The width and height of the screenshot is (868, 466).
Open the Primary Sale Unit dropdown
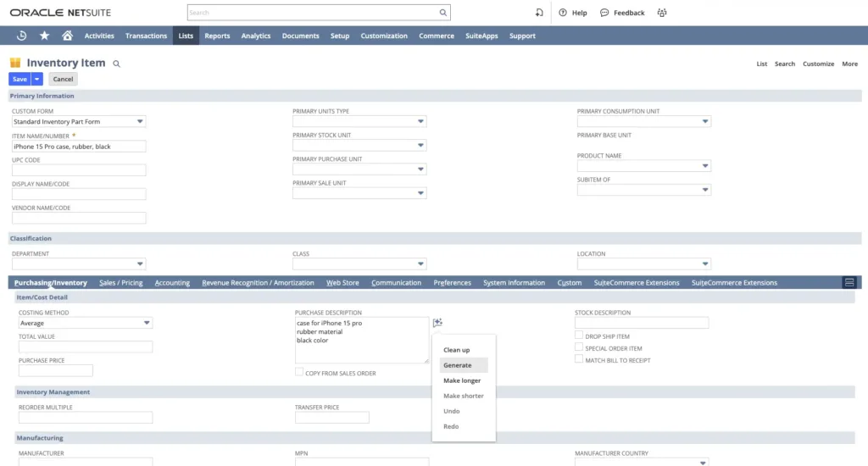420,193
